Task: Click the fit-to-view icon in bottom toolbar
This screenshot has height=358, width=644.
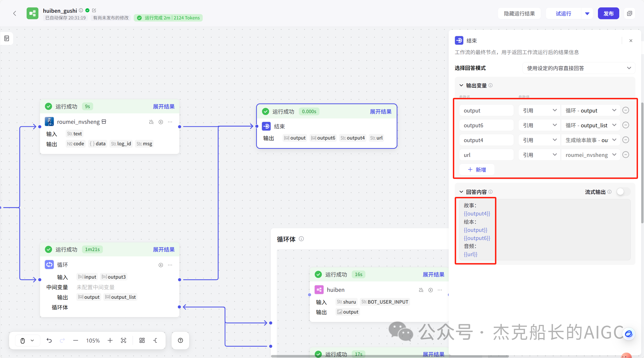Action: (x=124, y=340)
